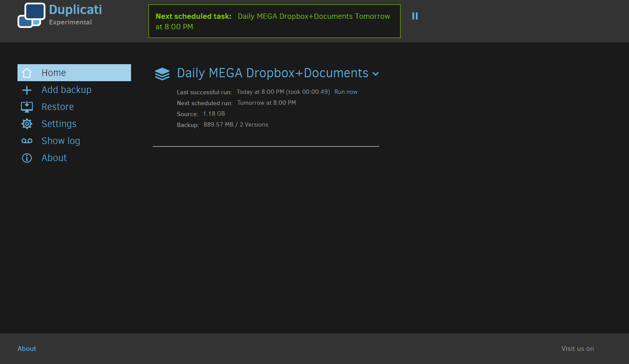Click the Home house icon in sidebar
This screenshot has width=629, height=364.
click(x=27, y=73)
